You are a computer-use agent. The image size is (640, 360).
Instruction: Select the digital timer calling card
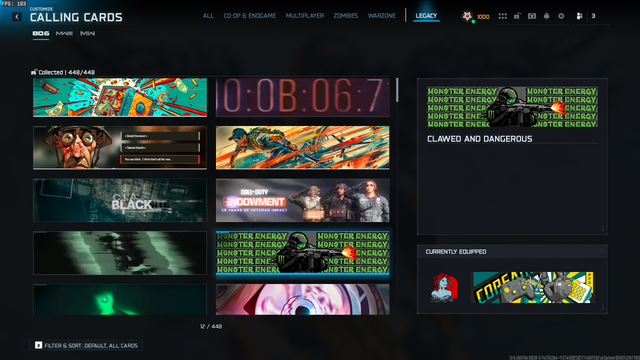tap(302, 98)
